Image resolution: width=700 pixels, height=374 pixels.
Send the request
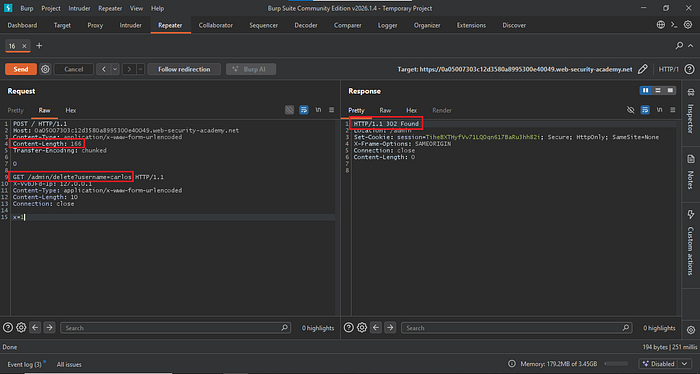(21, 69)
